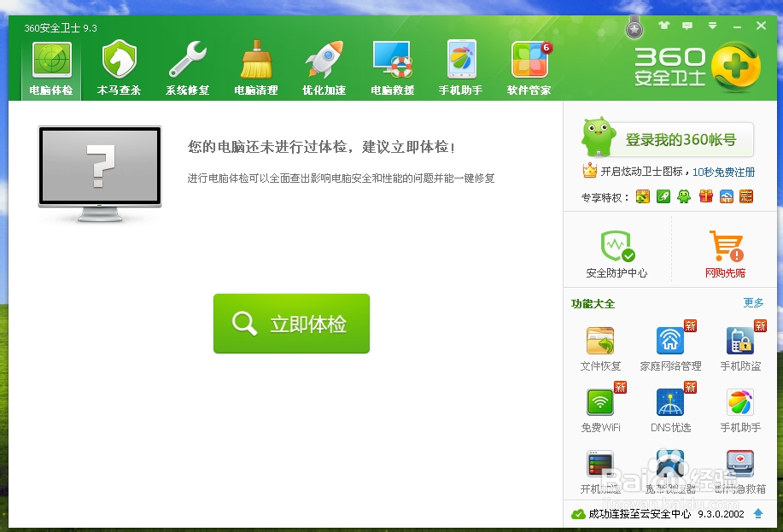Click the crown icon near 开启炫动卫士图标

coord(590,171)
